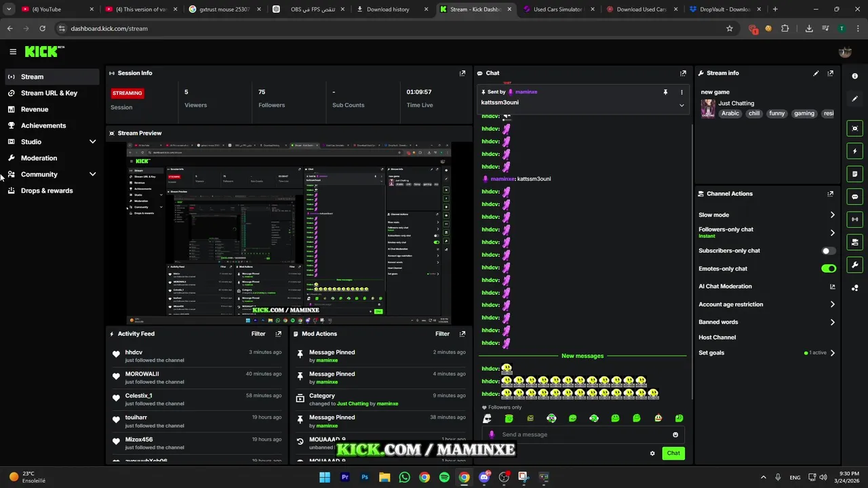Click the info icon in right rail

tap(855, 76)
